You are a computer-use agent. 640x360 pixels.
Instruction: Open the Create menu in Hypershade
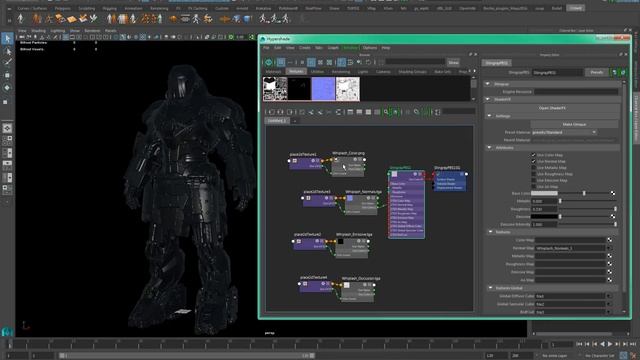[x=304, y=48]
